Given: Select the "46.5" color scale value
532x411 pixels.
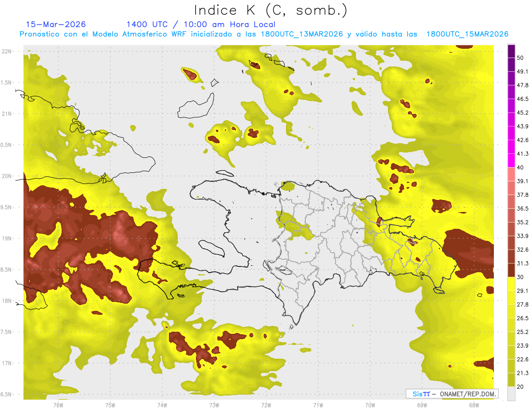Looking at the screenshot, I should point(523,99).
